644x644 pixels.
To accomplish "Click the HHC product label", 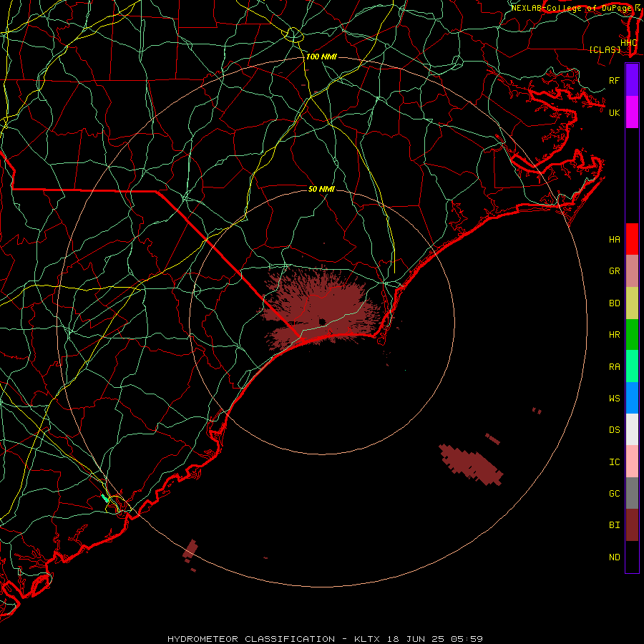I will (x=629, y=43).
